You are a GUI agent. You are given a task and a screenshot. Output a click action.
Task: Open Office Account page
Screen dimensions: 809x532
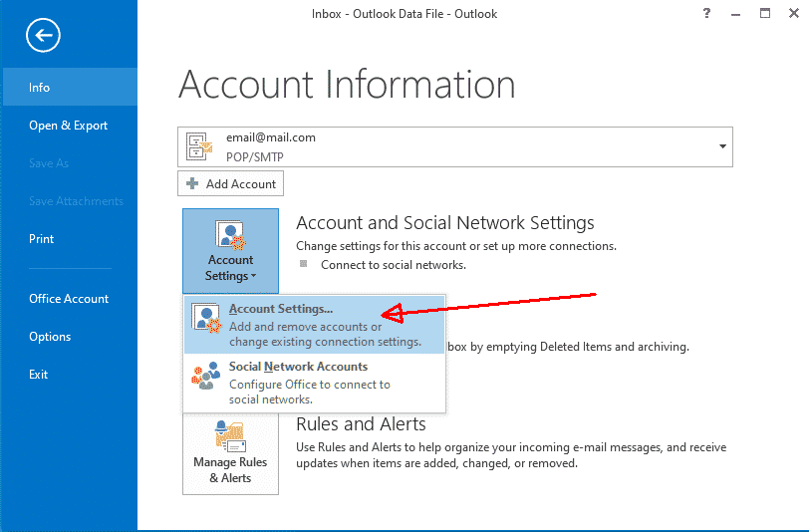tap(69, 299)
